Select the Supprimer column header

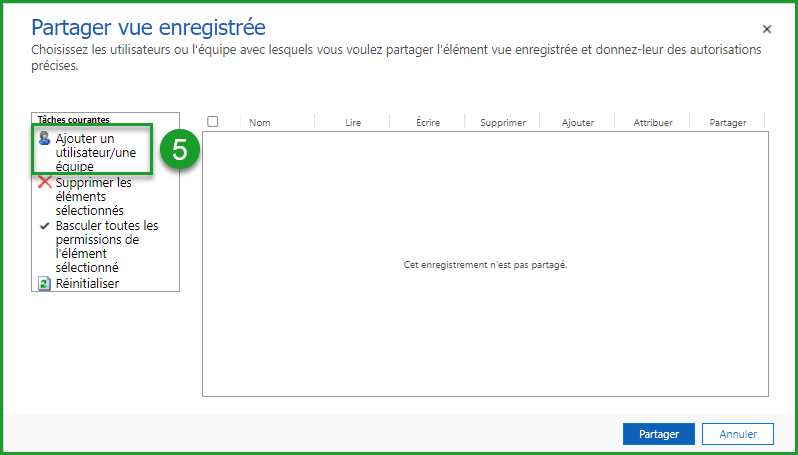(503, 123)
